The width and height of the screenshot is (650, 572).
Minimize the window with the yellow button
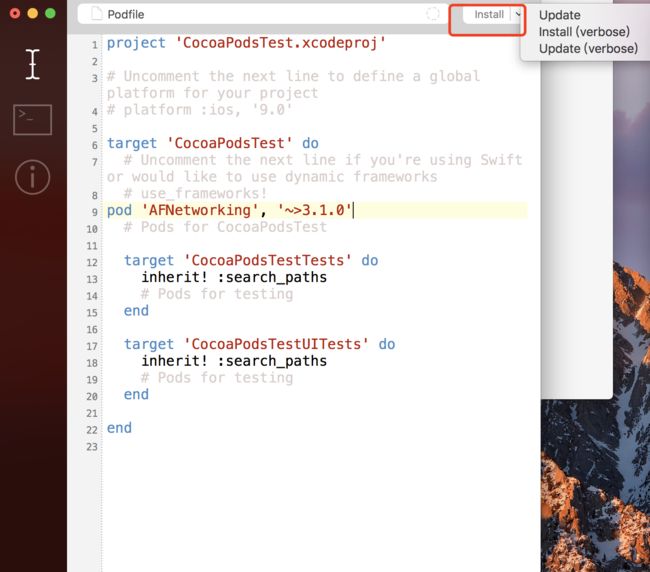33,14
